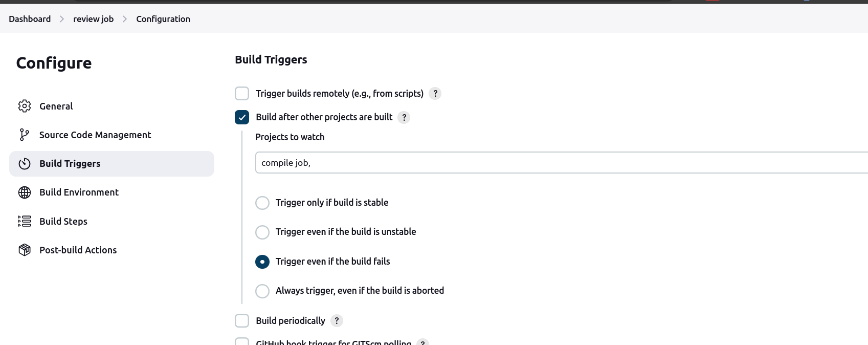868x345 pixels.
Task: Enable the Build periodically option
Action: tap(241, 320)
